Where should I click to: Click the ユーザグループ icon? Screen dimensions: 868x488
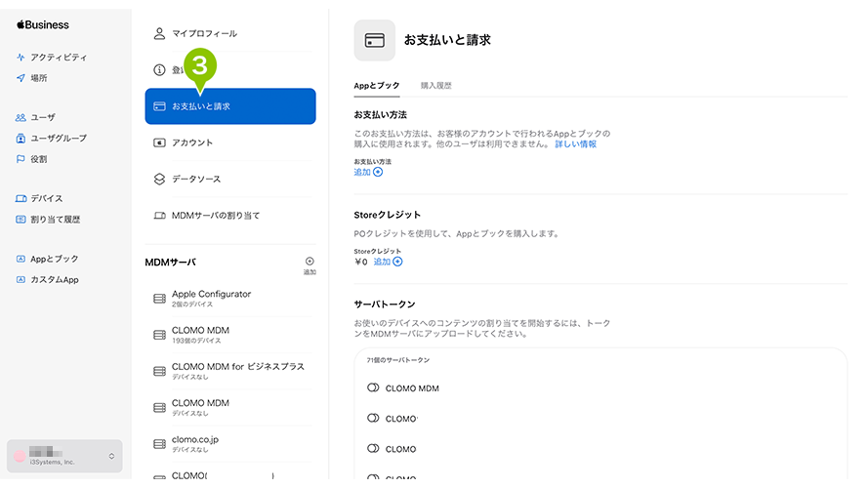21,139
